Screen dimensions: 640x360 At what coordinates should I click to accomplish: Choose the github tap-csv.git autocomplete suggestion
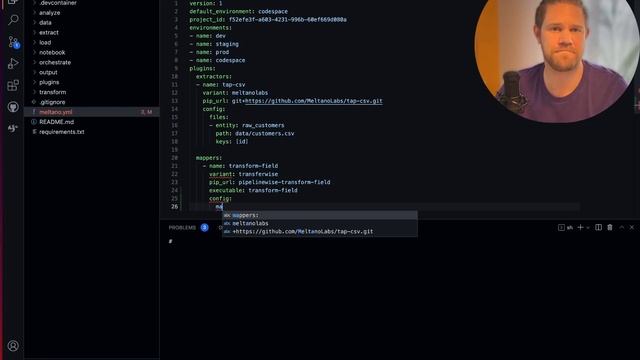[320, 231]
